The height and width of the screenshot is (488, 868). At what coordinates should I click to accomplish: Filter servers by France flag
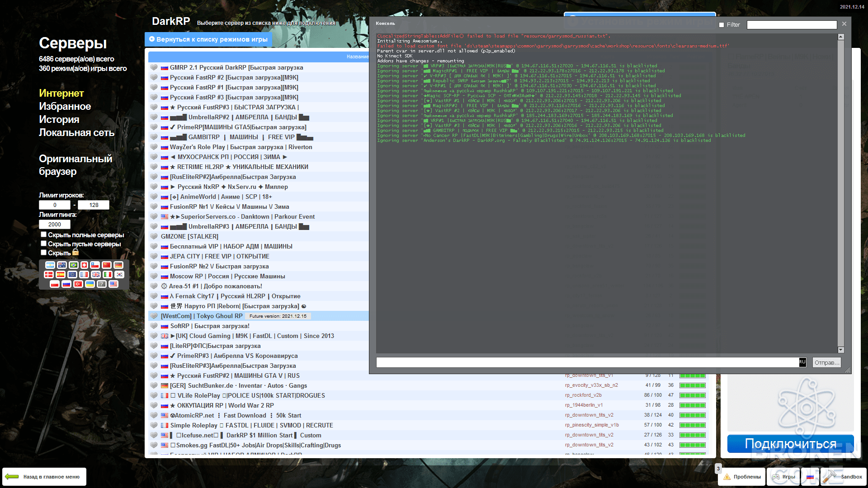[x=84, y=274]
